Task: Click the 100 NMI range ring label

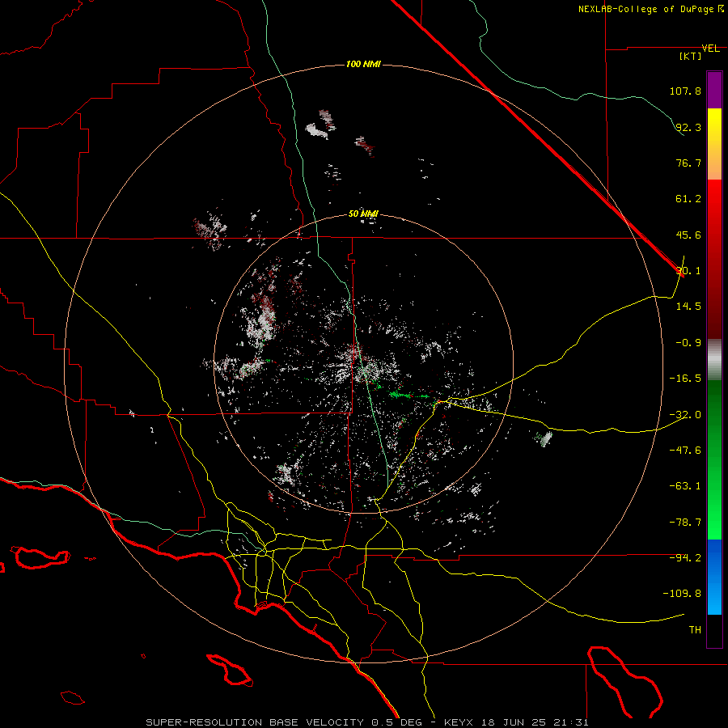Action: [363, 64]
